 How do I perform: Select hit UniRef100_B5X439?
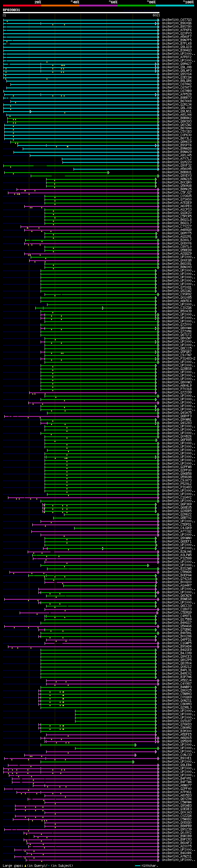click(177, 311)
